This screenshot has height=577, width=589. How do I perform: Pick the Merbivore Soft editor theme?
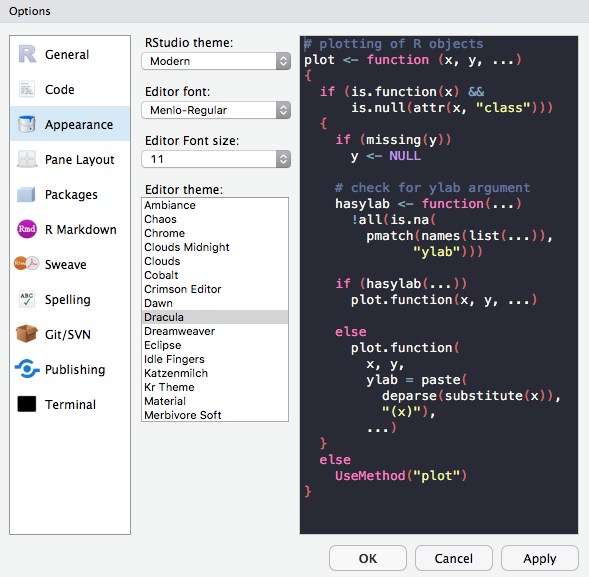(215, 415)
